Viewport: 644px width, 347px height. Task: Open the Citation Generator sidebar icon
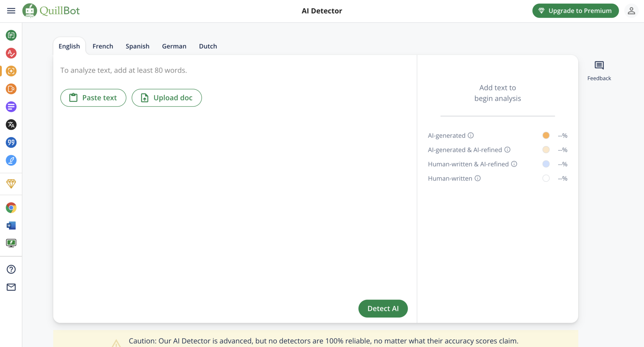pyautogui.click(x=11, y=143)
